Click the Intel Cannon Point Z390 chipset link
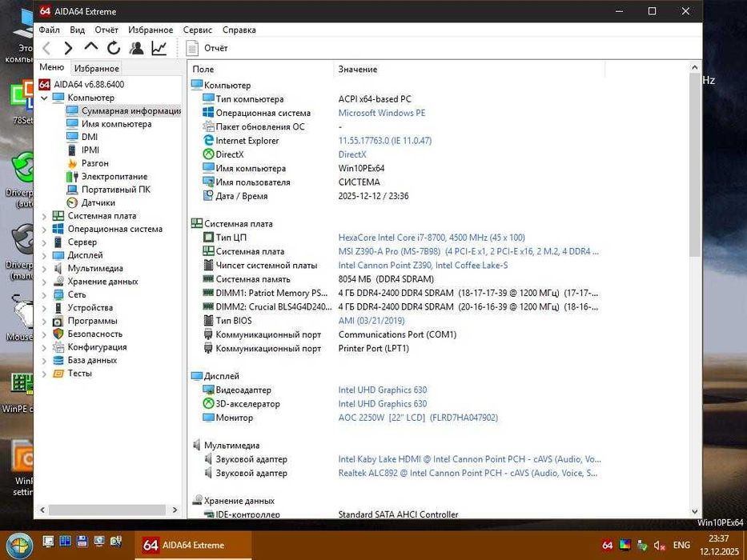This screenshot has height=560, width=747. point(423,266)
